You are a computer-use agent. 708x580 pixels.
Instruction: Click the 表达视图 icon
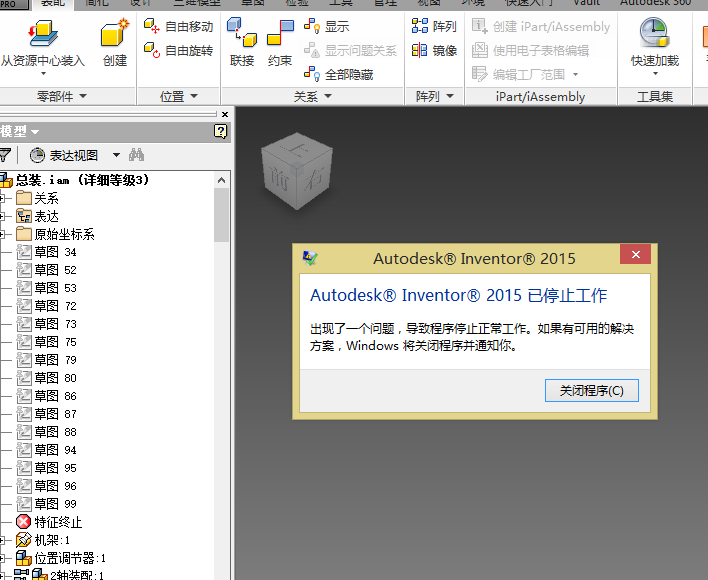pyautogui.click(x=37, y=155)
